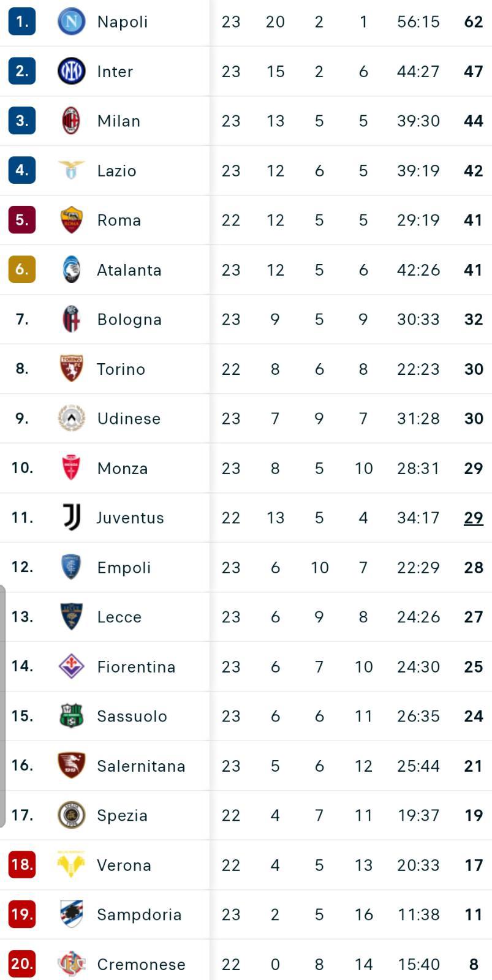Image resolution: width=492 pixels, height=980 pixels.
Task: Click the Juventus J logo
Action: click(71, 518)
